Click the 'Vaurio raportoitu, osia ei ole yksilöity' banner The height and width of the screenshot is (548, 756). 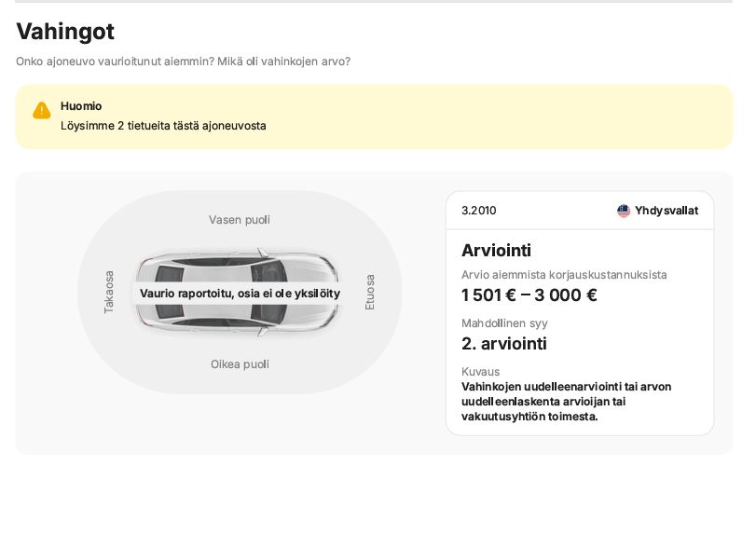pyautogui.click(x=240, y=294)
